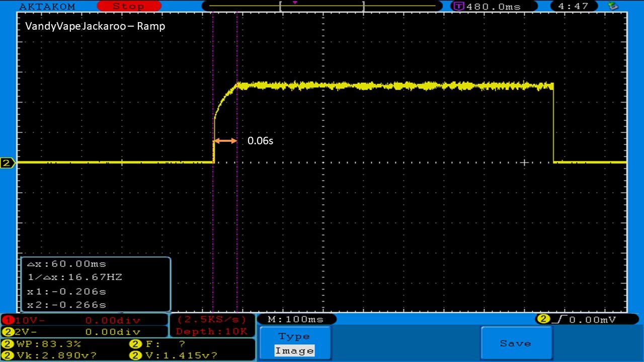The image size is (644, 362).
Task: Click the first purple vertical cursor line
Action: (x=213, y=226)
